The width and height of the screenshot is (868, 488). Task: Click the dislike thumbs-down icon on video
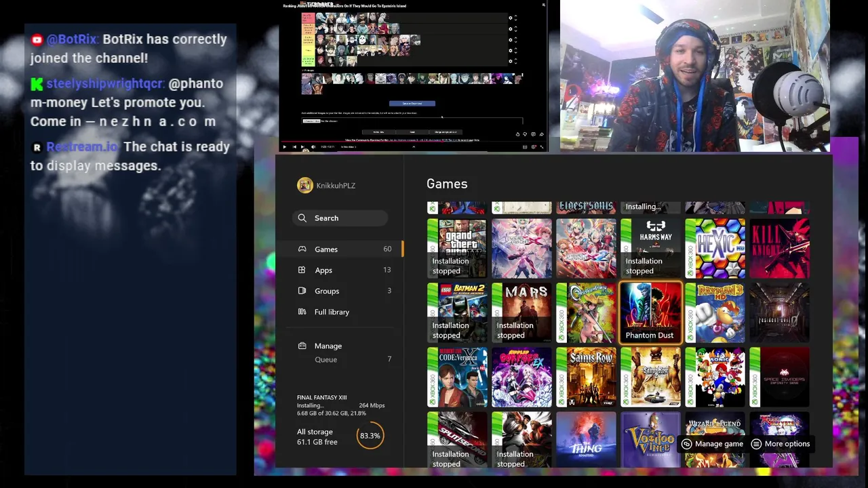pyautogui.click(x=525, y=134)
